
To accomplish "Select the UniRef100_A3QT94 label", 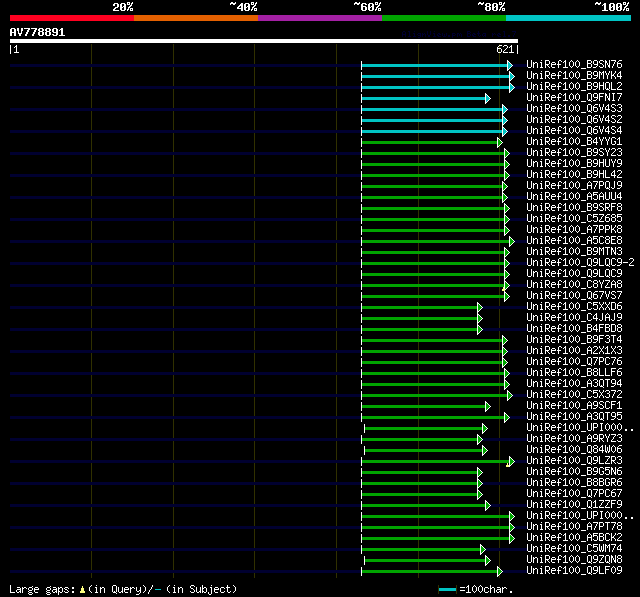I will pyautogui.click(x=574, y=384).
